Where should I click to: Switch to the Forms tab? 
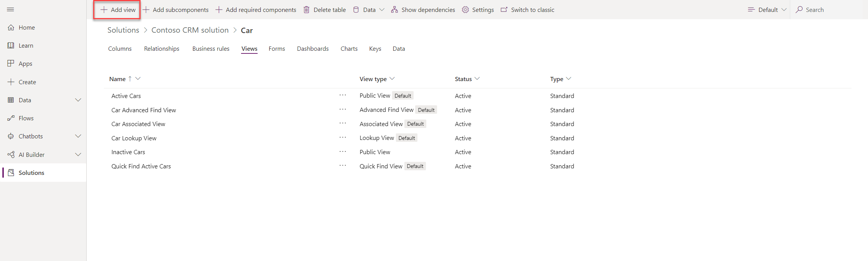pyautogui.click(x=276, y=49)
